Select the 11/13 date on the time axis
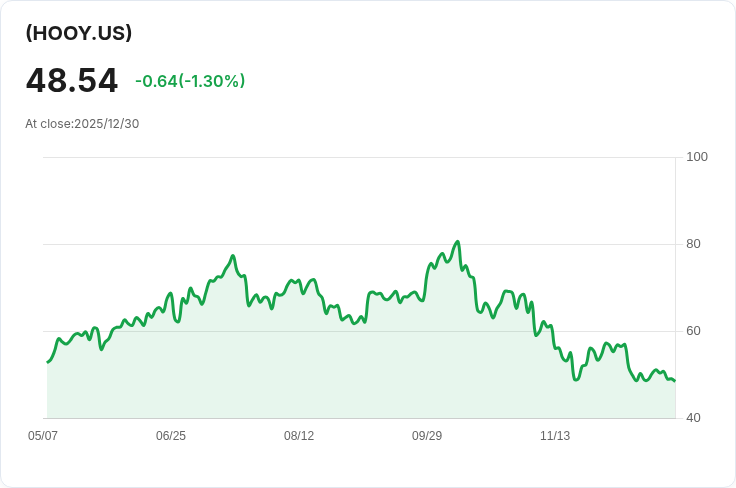Viewport: 736px width, 488px height. 555,436
